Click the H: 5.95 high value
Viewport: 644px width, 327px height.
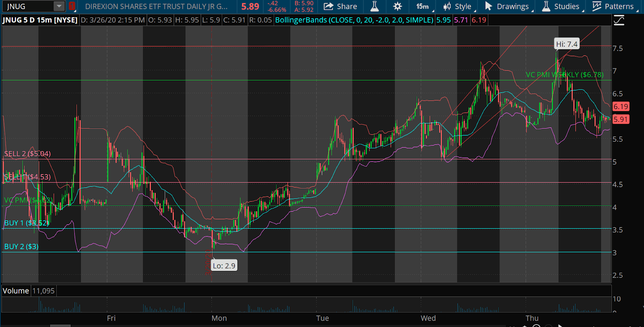pyautogui.click(x=187, y=20)
